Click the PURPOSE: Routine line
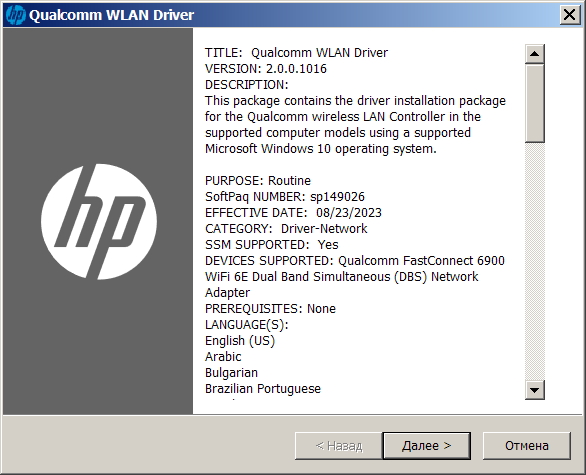Image resolution: width=586 pixels, height=475 pixels. point(258,181)
